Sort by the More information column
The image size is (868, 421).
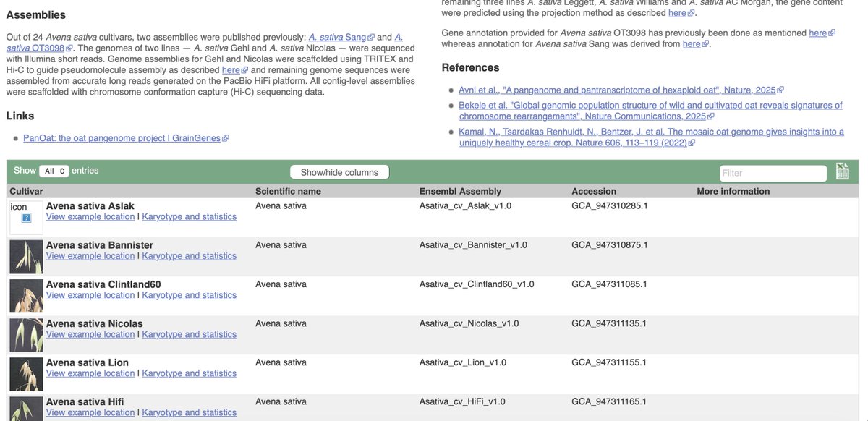point(733,191)
